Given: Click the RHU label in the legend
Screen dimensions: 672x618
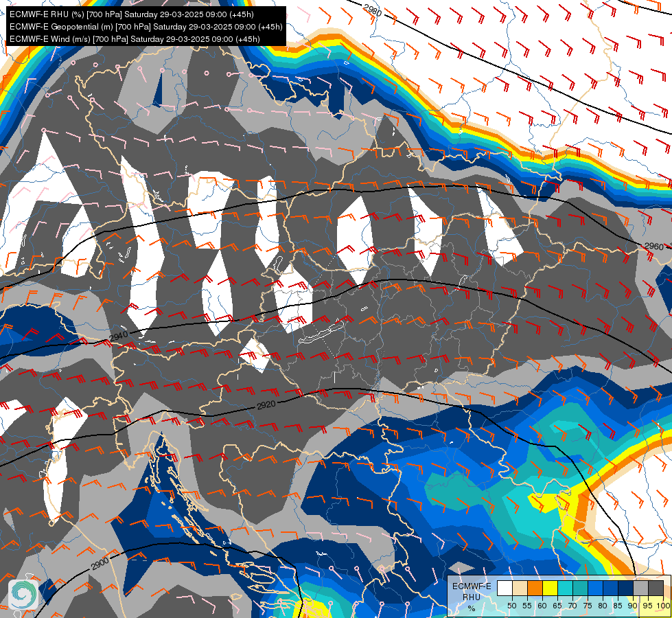Looking at the screenshot, I should click(472, 597).
